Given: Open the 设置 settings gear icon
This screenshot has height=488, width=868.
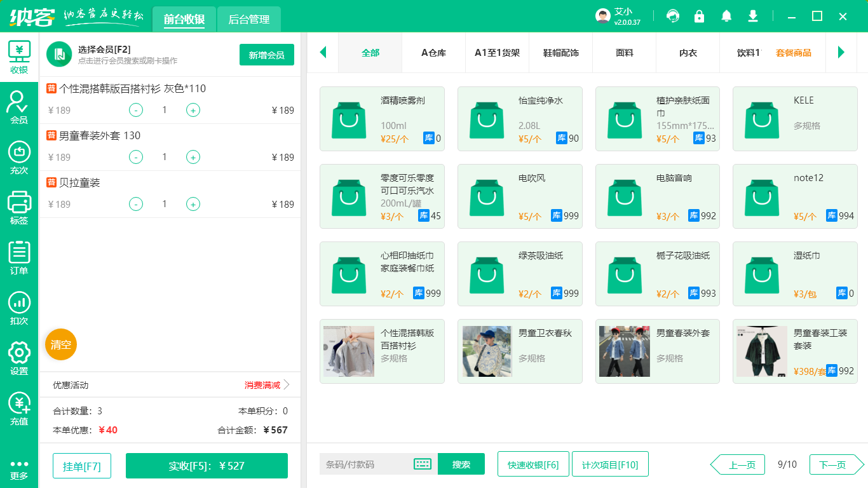Looking at the screenshot, I should (19, 358).
